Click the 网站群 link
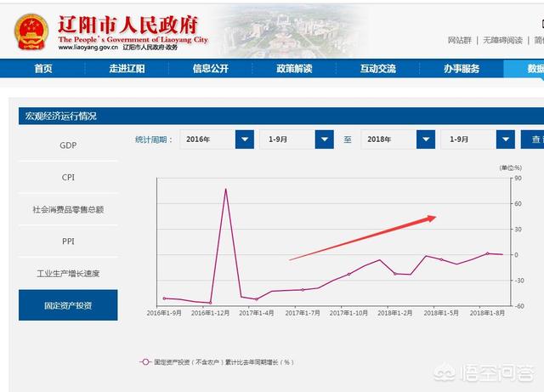Screen dimensions: 544x392 pyautogui.click(x=460, y=40)
